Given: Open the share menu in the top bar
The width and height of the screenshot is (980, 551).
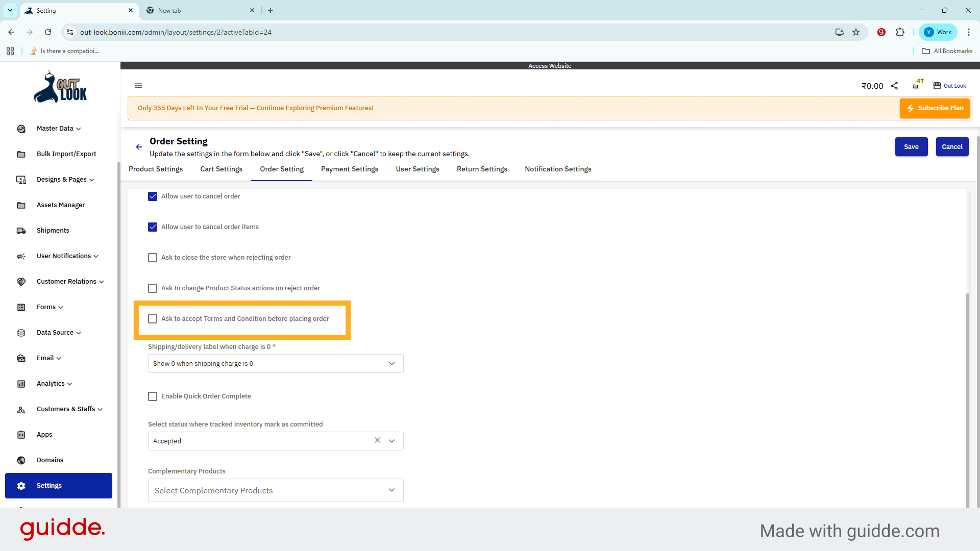Looking at the screenshot, I should pyautogui.click(x=894, y=85).
